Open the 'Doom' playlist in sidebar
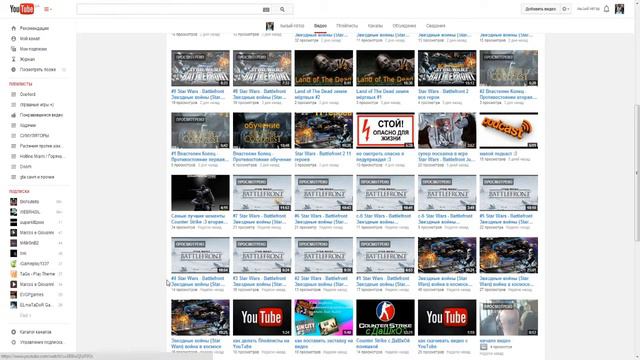This screenshot has width=640, height=360. pos(26,167)
